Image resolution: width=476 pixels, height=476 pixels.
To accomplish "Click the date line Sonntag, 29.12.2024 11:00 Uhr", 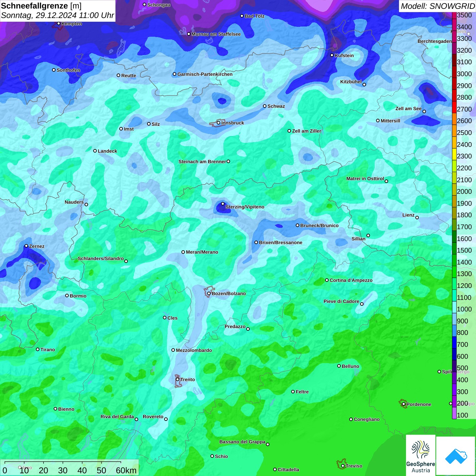I will pyautogui.click(x=57, y=15).
